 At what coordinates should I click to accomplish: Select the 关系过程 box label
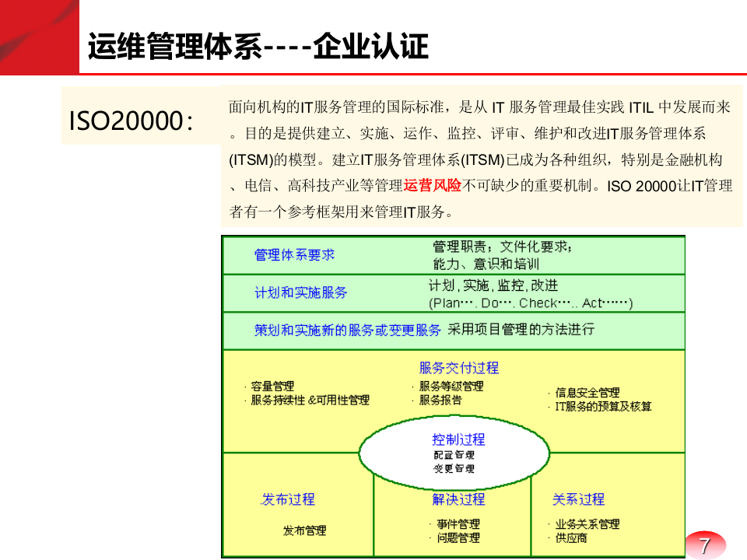tap(579, 500)
